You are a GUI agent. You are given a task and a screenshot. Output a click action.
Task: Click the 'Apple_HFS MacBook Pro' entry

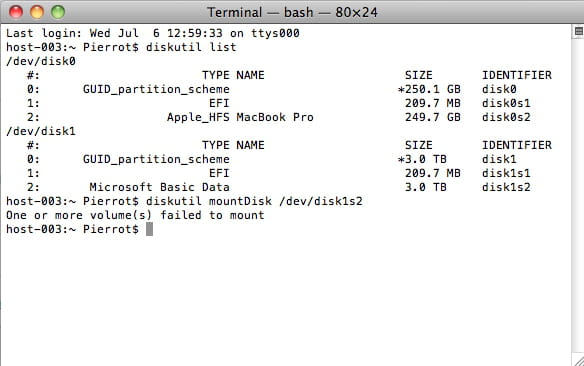tap(240, 117)
